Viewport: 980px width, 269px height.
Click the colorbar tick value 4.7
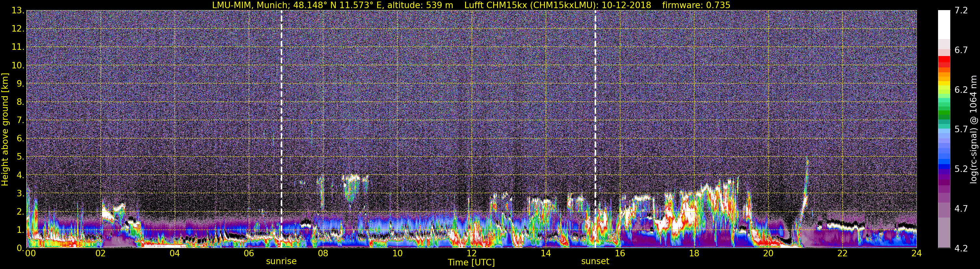tap(961, 209)
